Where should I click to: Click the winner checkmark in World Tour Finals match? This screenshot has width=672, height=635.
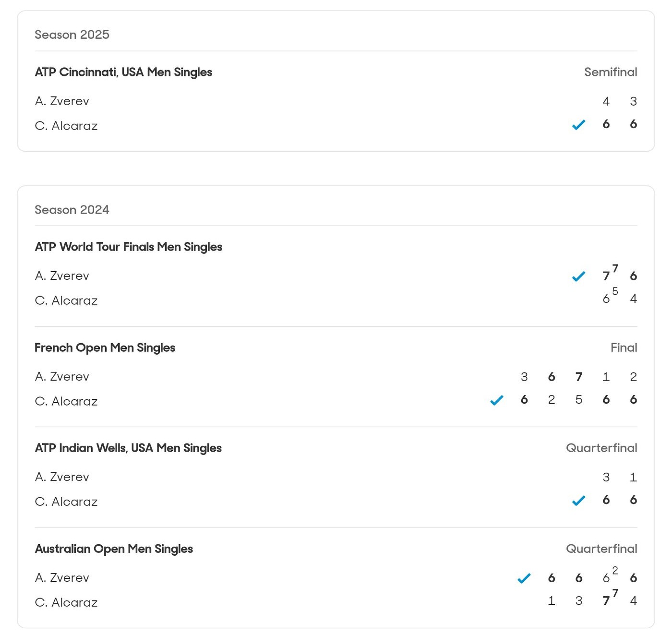[x=578, y=276]
